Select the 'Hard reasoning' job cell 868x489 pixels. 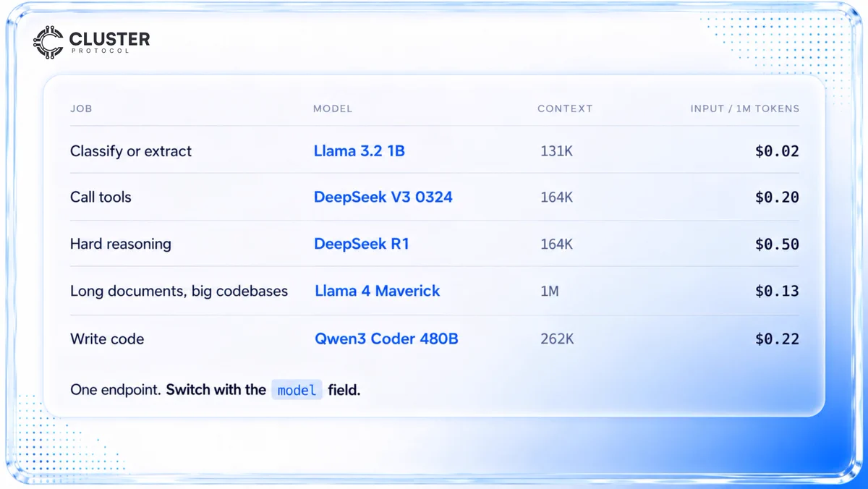click(x=121, y=244)
